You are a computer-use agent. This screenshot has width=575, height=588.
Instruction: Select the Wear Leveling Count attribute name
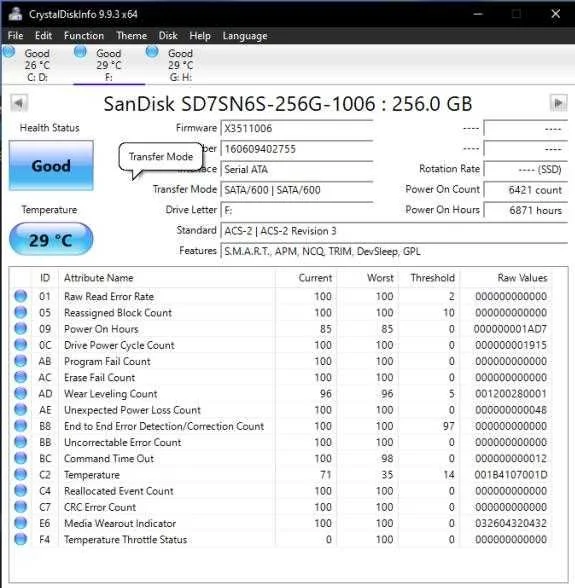(110, 394)
